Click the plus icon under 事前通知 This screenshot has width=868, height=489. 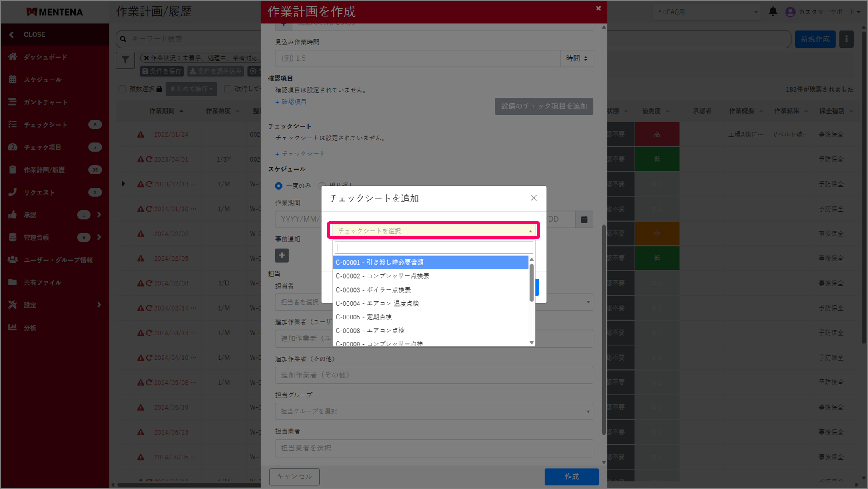[x=282, y=255]
